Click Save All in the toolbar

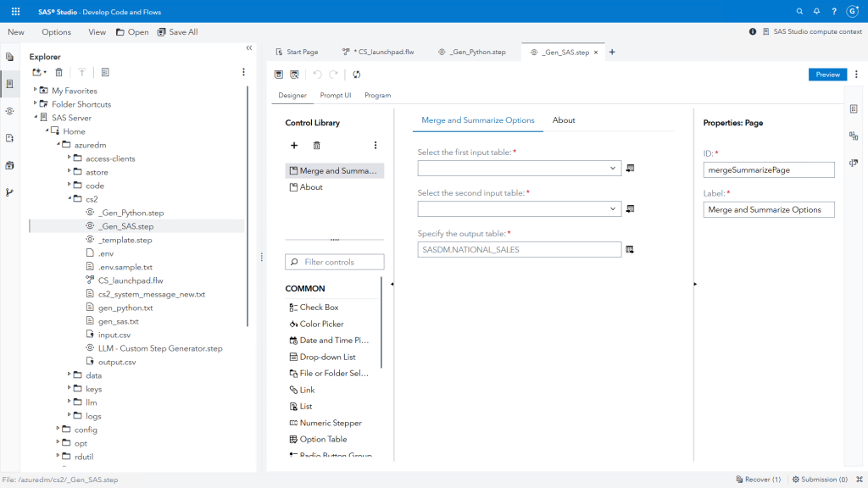coord(177,32)
